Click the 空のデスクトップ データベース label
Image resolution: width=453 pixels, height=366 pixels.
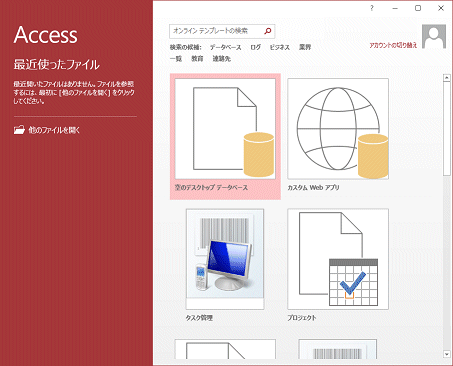(x=211, y=187)
